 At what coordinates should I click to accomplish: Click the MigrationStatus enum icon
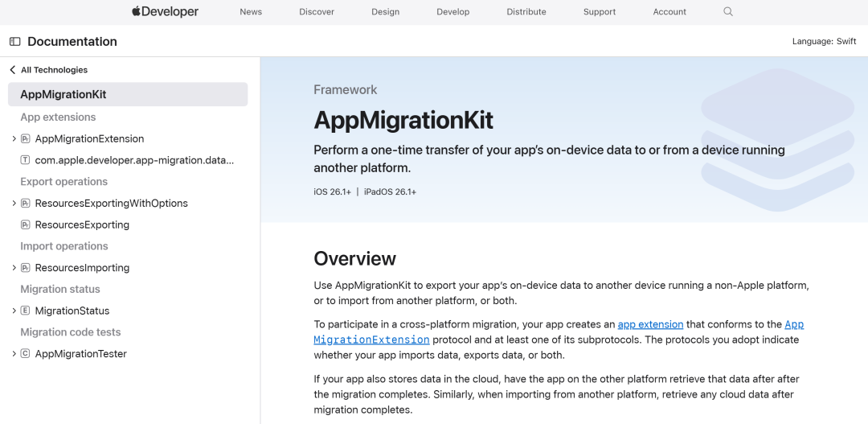pos(26,311)
